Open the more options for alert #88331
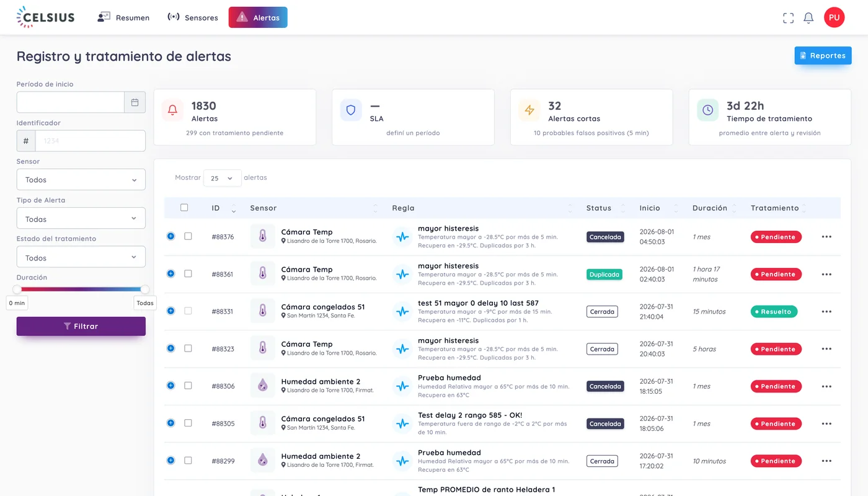868x496 pixels. (x=826, y=311)
